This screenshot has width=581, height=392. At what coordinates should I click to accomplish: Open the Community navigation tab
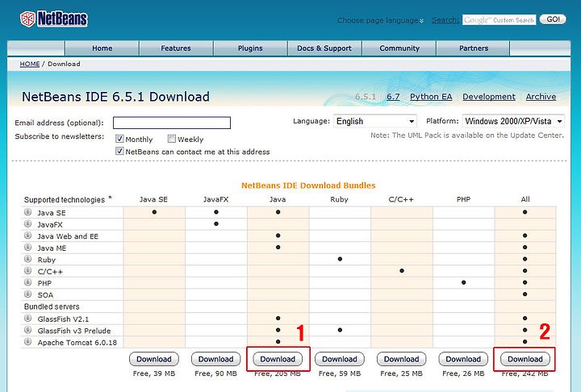(399, 48)
